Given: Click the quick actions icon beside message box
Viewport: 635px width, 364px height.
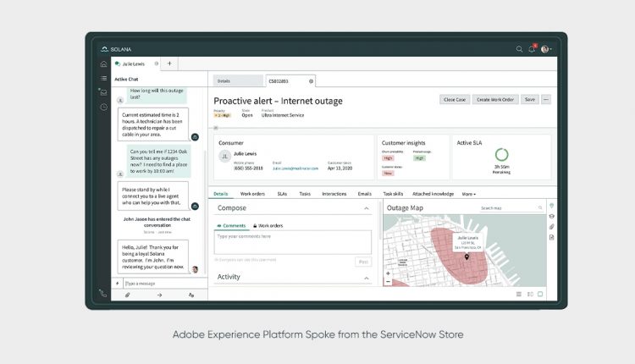Looking at the screenshot, I should pos(118,284).
